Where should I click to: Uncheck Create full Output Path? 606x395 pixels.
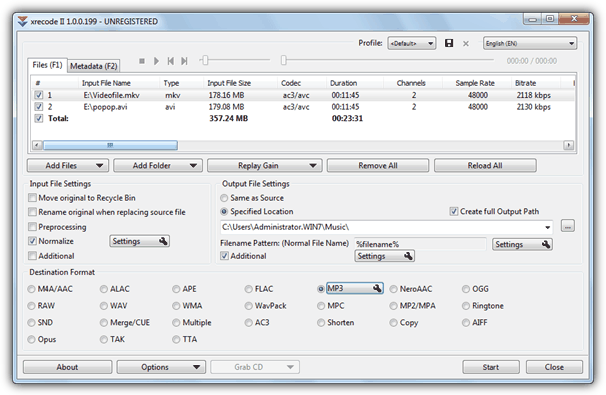click(454, 211)
